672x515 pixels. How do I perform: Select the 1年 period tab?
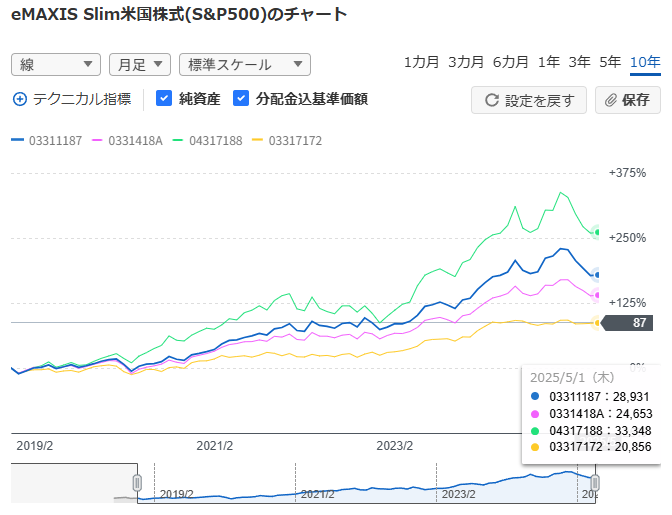[x=549, y=62]
